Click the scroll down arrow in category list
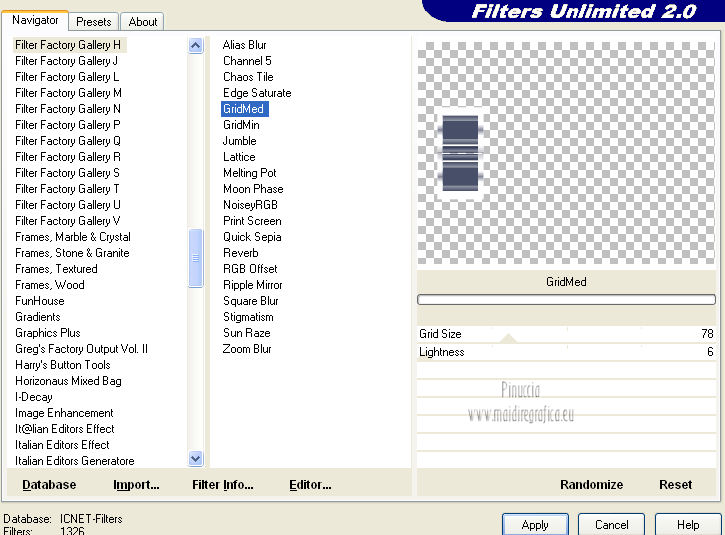This screenshot has height=535, width=725. (x=196, y=458)
